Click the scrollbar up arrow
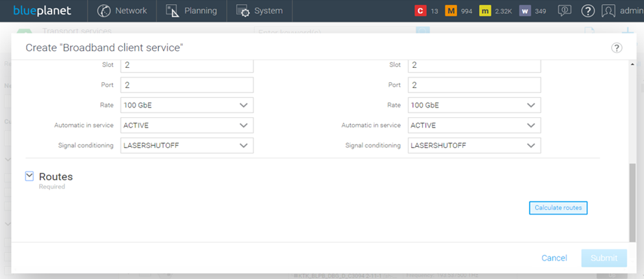This screenshot has height=279, width=644. coord(632,64)
